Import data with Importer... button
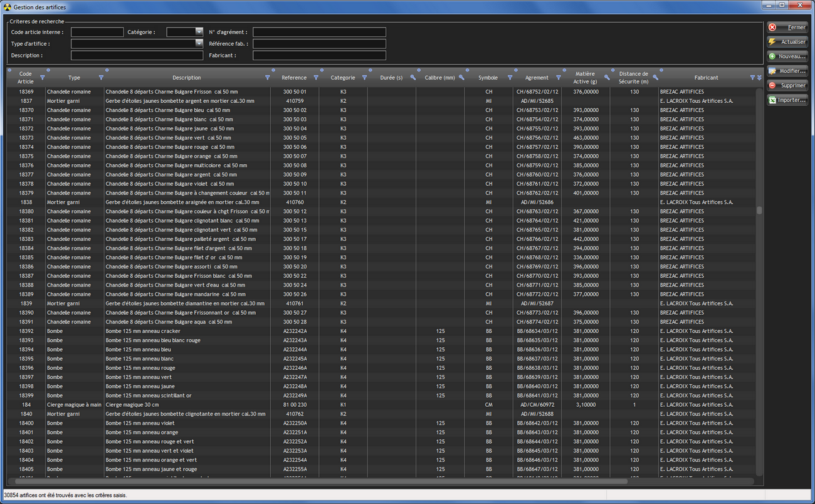The height and width of the screenshot is (504, 815). pos(787,100)
